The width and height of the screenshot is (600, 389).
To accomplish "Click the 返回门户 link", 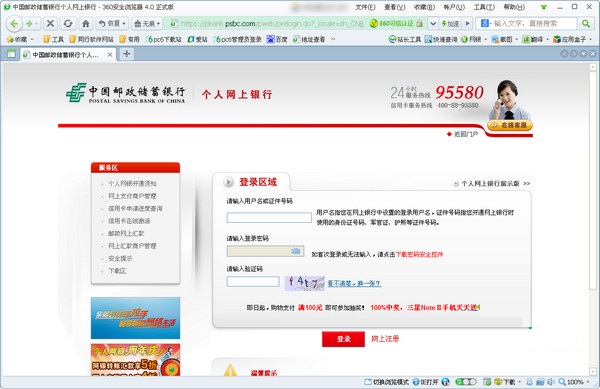I will 465,134.
